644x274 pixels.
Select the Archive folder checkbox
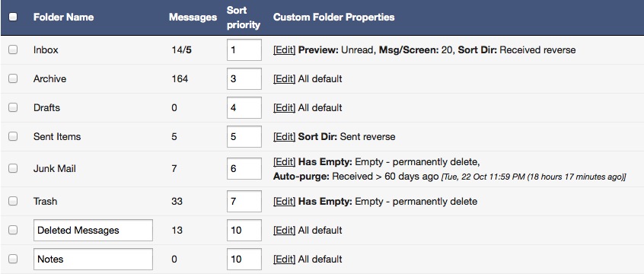[x=13, y=78]
